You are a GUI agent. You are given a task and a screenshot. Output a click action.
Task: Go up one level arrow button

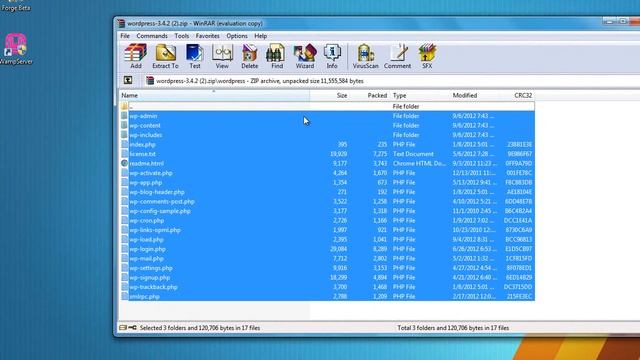point(128,80)
